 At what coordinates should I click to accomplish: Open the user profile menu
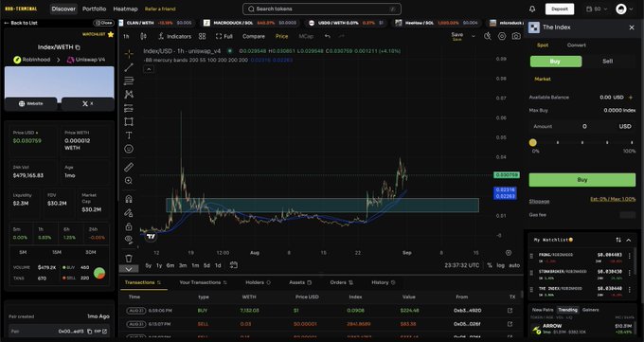coord(624,9)
